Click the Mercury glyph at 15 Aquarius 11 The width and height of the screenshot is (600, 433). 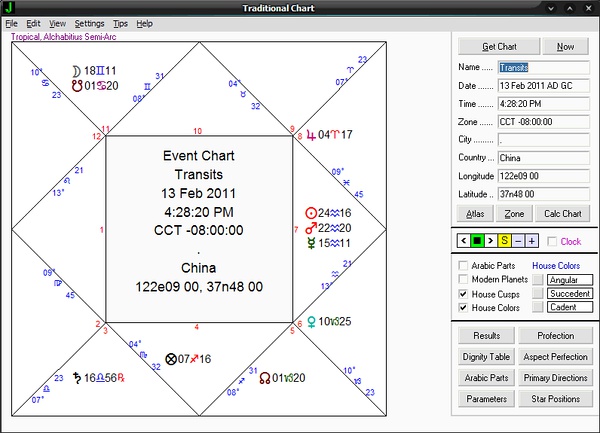[x=311, y=243]
